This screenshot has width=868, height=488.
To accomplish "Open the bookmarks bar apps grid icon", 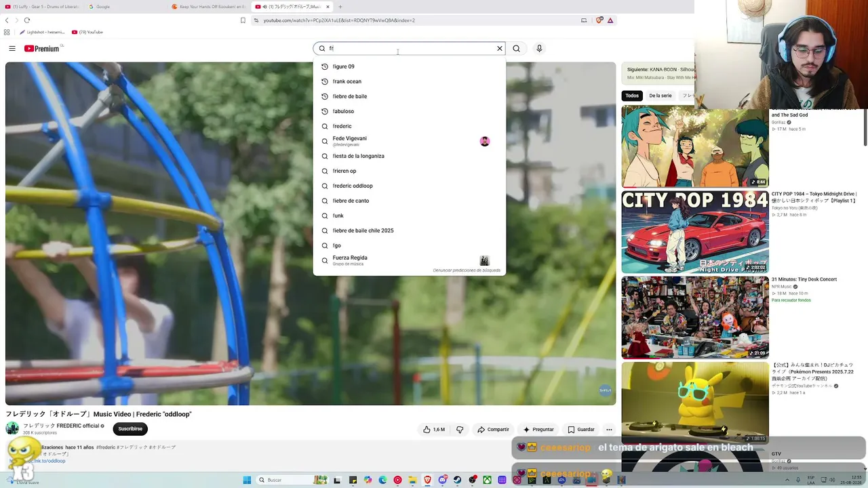I will [x=7, y=32].
